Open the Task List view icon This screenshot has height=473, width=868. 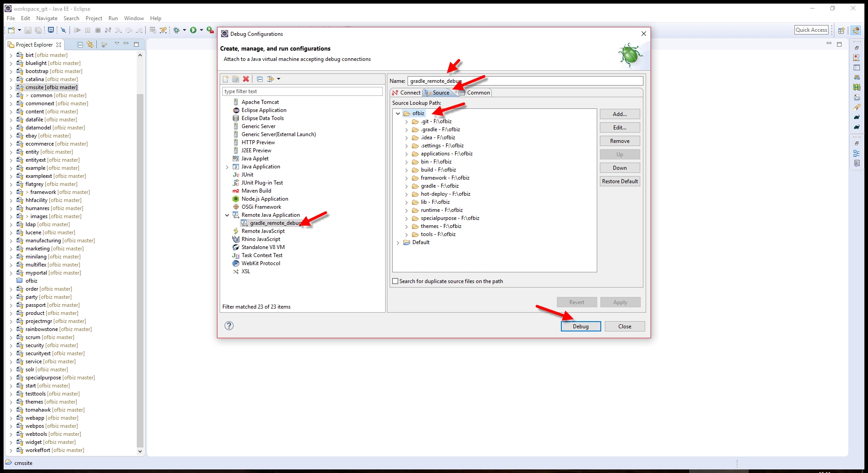point(857,163)
